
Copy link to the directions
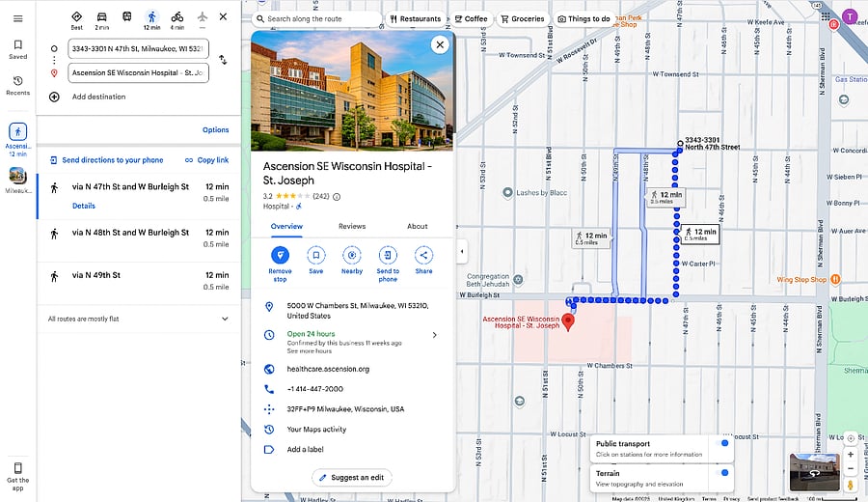click(x=206, y=160)
